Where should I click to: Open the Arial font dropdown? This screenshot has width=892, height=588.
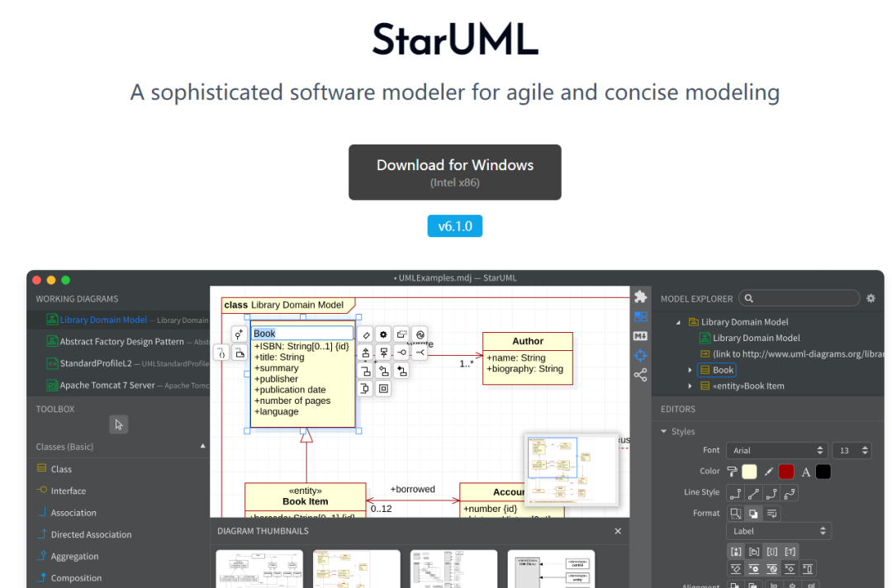click(776, 449)
